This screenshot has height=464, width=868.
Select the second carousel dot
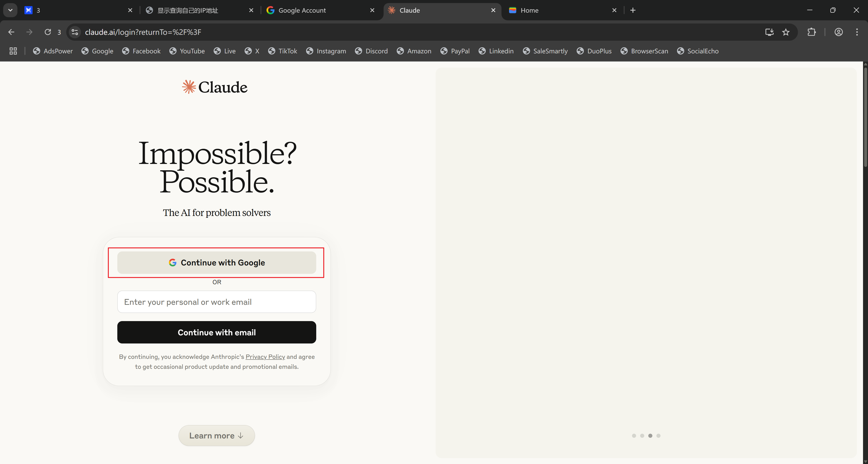click(642, 436)
